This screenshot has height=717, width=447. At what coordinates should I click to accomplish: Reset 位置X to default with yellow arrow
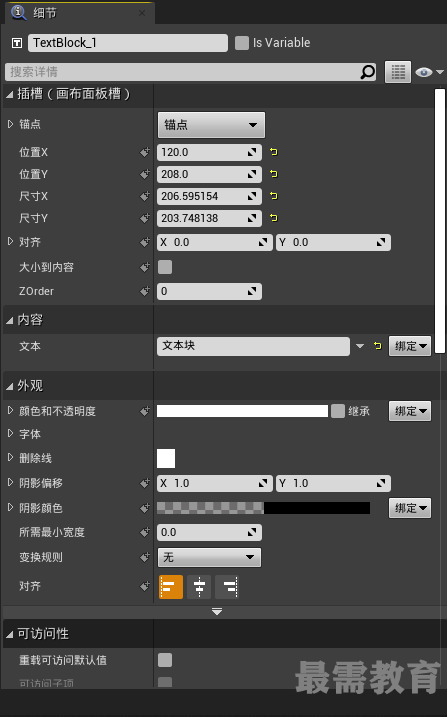pos(273,152)
